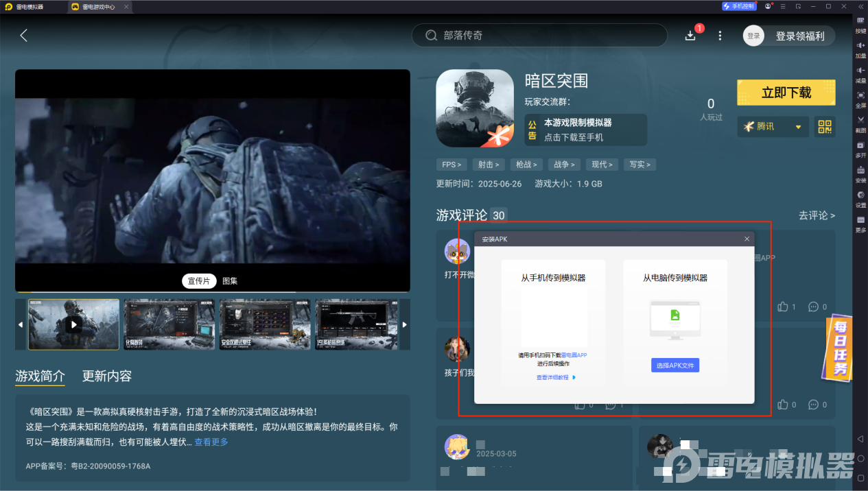
Task: Like the first comment with thumbs-up
Action: [782, 307]
